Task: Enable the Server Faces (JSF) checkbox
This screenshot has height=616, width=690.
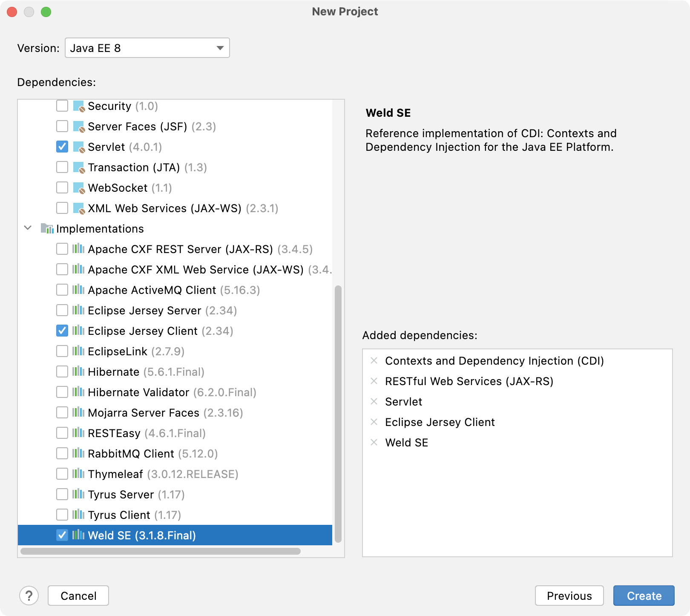Action: [x=62, y=126]
